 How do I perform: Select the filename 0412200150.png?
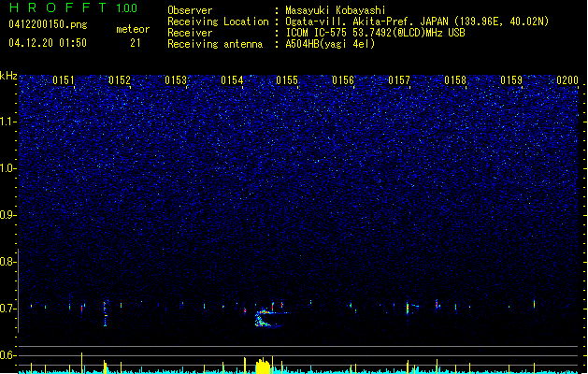tap(48, 24)
